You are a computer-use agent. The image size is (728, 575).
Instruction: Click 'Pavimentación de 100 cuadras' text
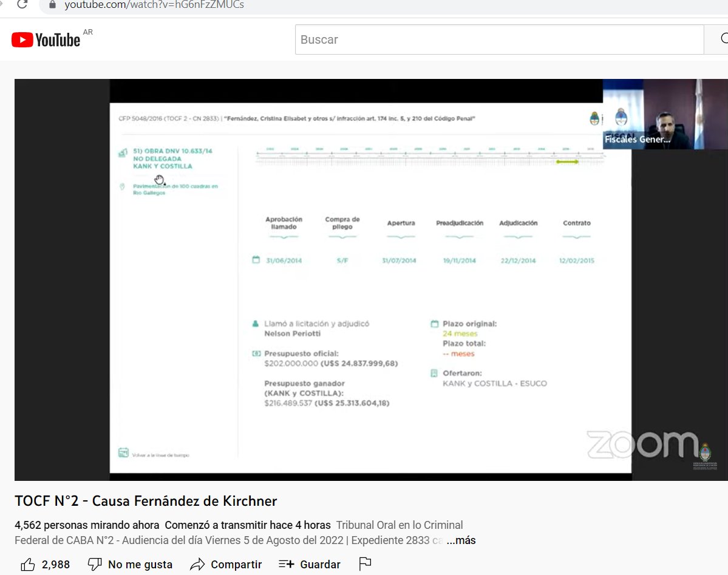coord(175,189)
